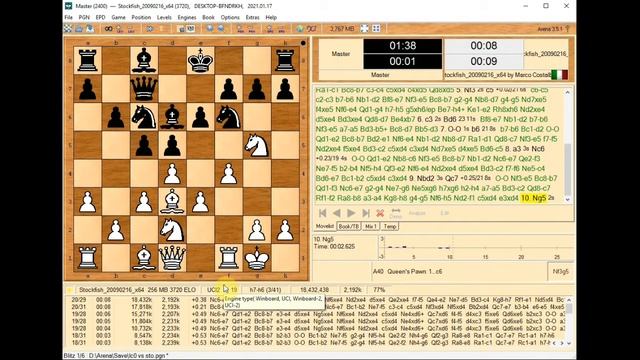Click the red X cut-moves button
The image size is (640, 360).
(380, 213)
